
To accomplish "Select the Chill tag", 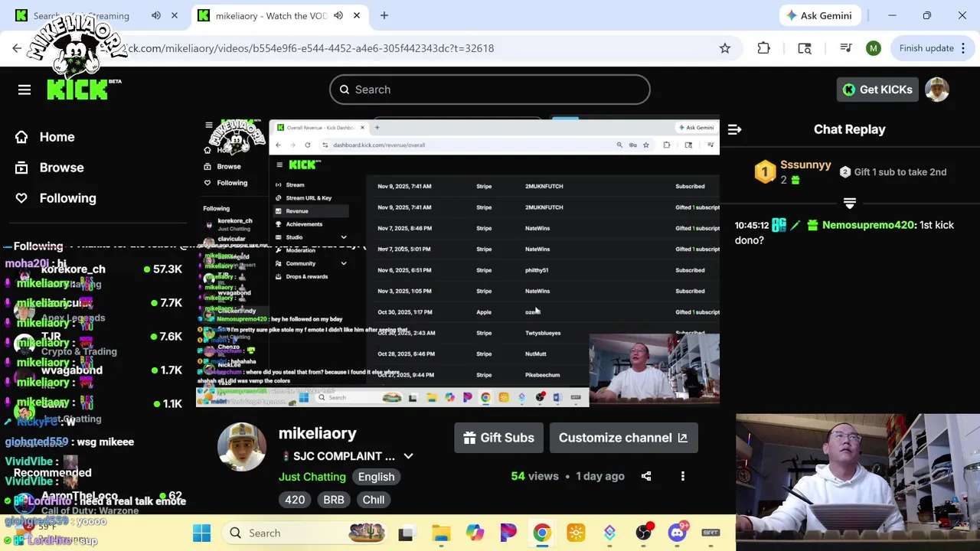I will [374, 500].
